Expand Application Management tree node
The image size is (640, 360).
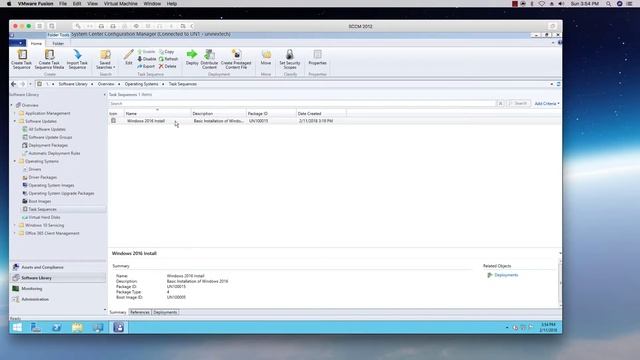click(15, 113)
